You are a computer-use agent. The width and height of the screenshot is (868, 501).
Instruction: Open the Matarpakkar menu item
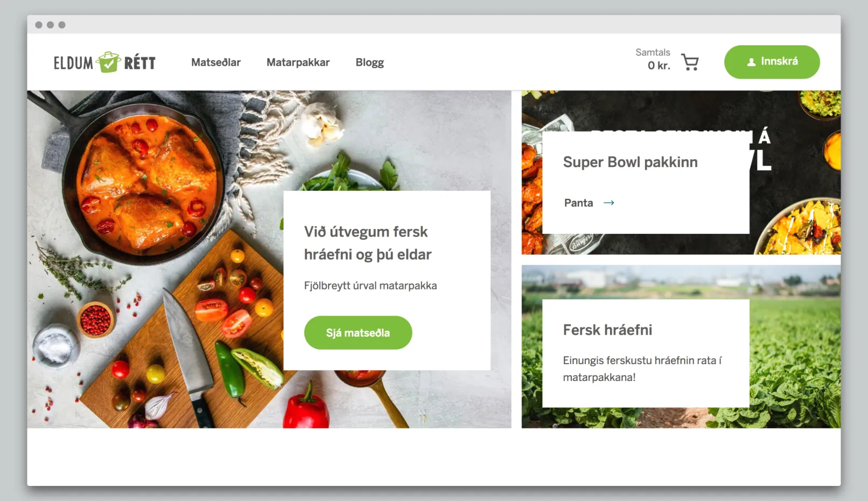pyautogui.click(x=298, y=62)
